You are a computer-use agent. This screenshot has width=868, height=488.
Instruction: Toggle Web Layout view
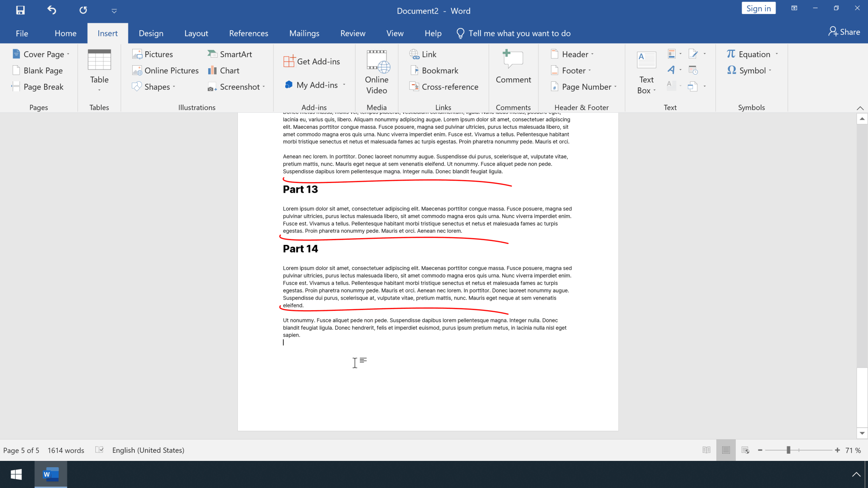(746, 450)
